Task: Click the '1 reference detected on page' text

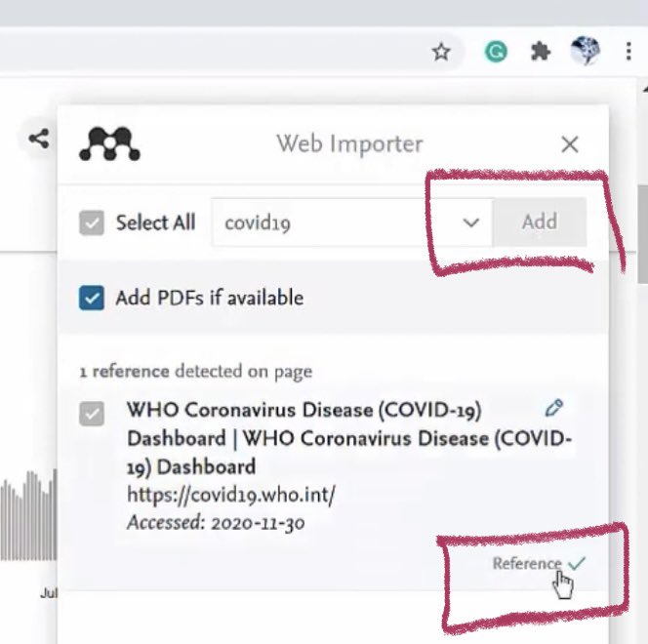Action: tap(195, 372)
